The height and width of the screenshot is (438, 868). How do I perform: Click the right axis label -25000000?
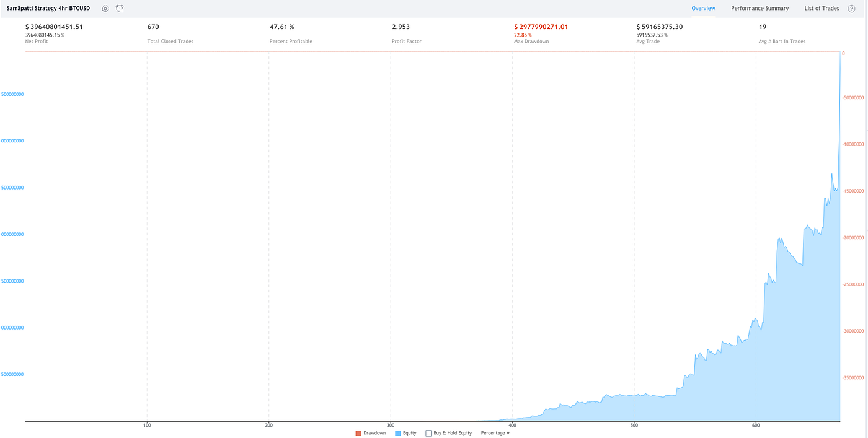853,284
